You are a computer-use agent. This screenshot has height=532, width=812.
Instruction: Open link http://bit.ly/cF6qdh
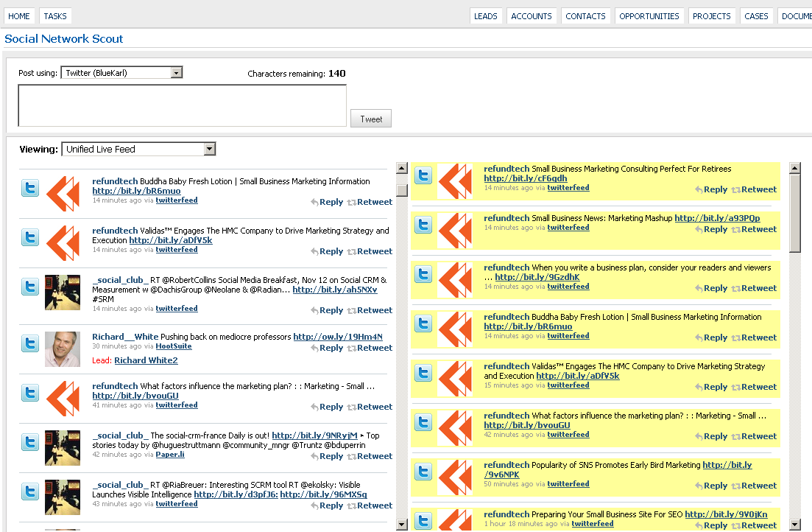tap(526, 178)
